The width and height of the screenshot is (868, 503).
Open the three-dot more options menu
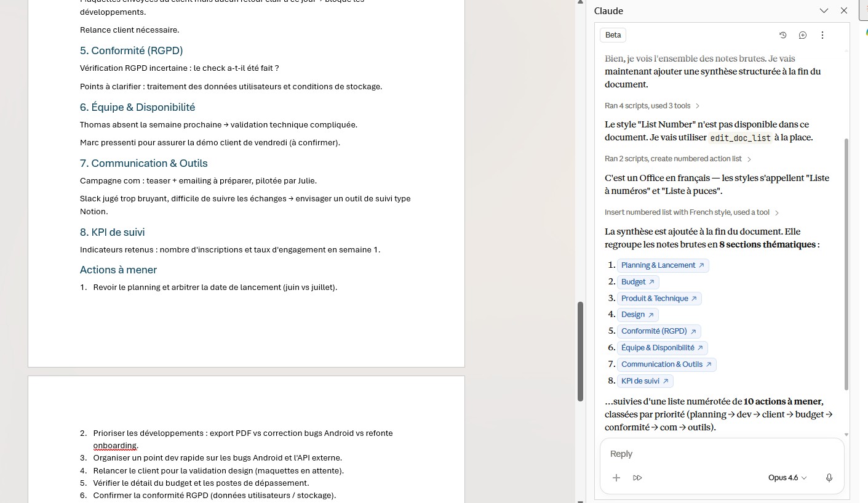[x=822, y=35]
